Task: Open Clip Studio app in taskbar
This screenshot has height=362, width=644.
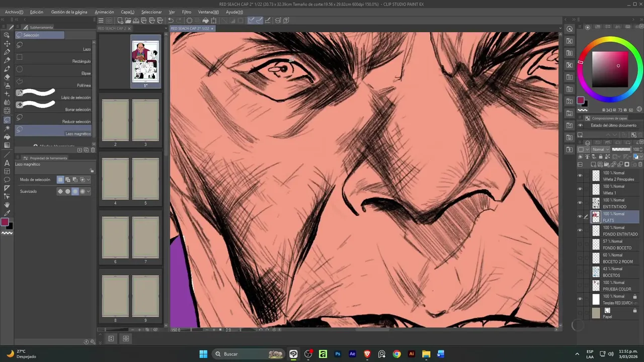Action: [x=294, y=354]
